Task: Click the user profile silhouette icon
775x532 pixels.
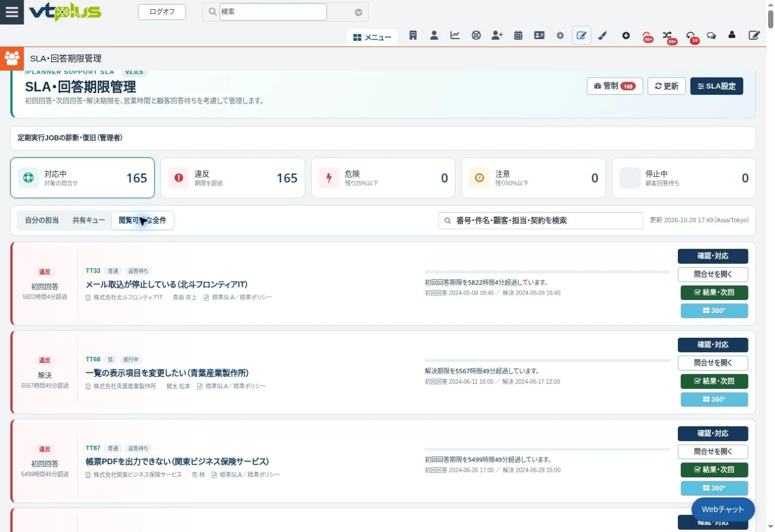Action: point(732,35)
